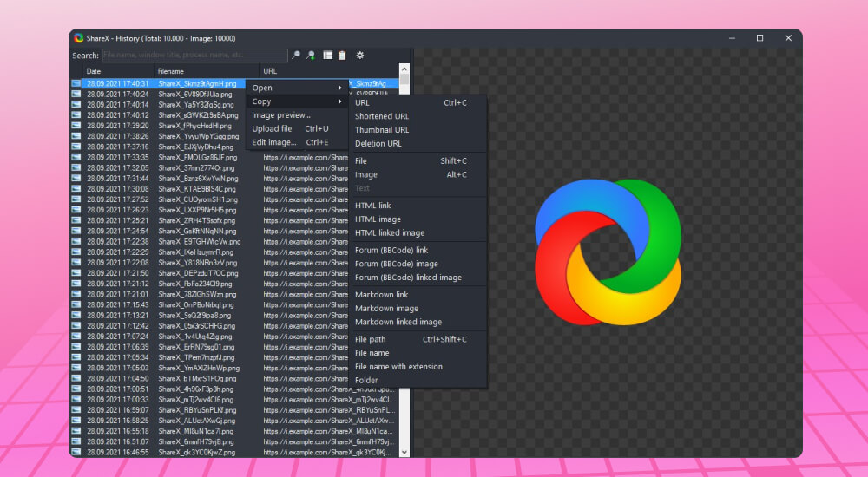Click file icon beside ShareX_bTMxrS1POg.png
The width and height of the screenshot is (868, 477).
[76, 378]
